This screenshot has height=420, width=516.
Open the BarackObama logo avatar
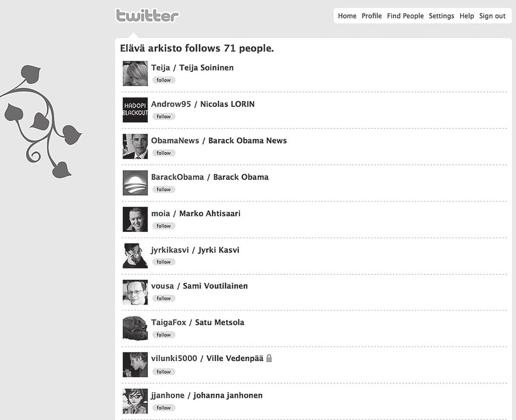pos(135,183)
